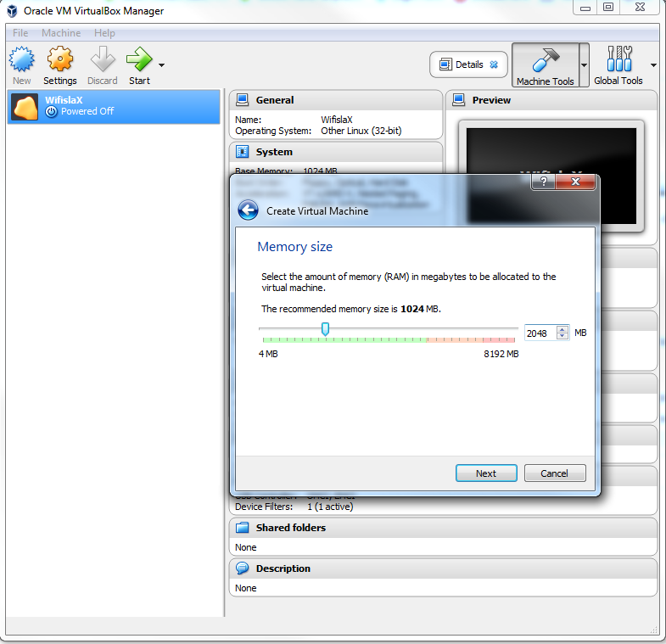666x644 pixels.
Task: Click the 'Other Linux (32-bit)' text
Action: [361, 131]
